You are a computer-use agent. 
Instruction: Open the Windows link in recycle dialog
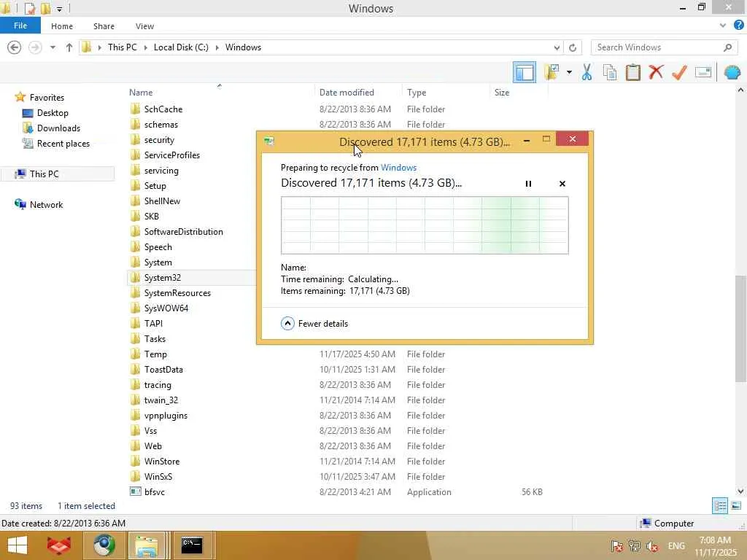[x=399, y=168]
